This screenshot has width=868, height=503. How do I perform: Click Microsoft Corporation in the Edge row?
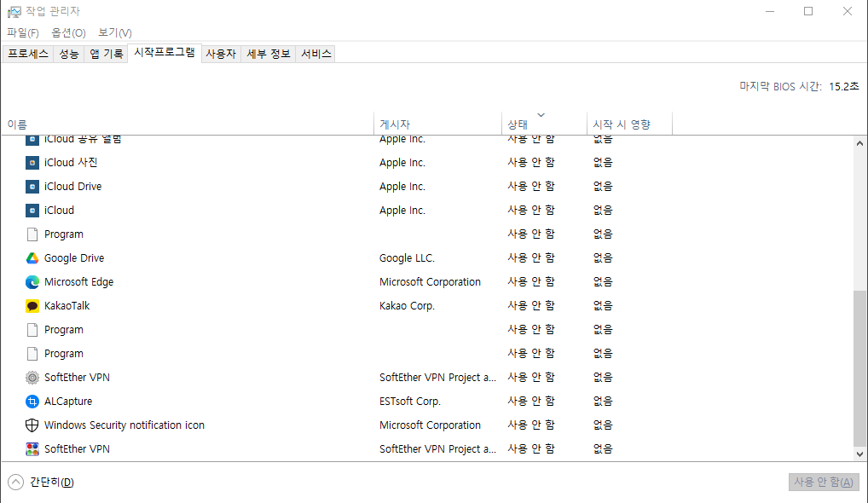click(430, 282)
